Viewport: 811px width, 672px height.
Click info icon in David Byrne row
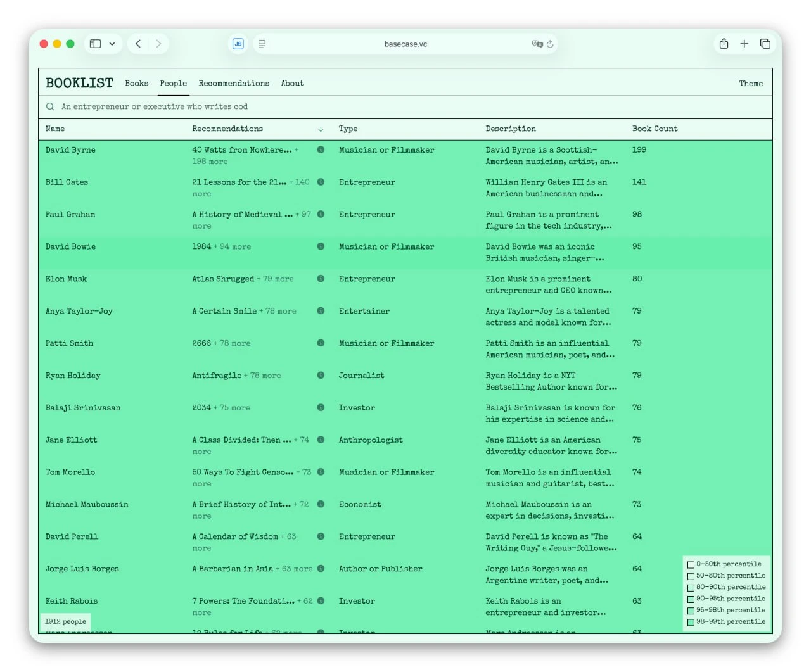(321, 150)
